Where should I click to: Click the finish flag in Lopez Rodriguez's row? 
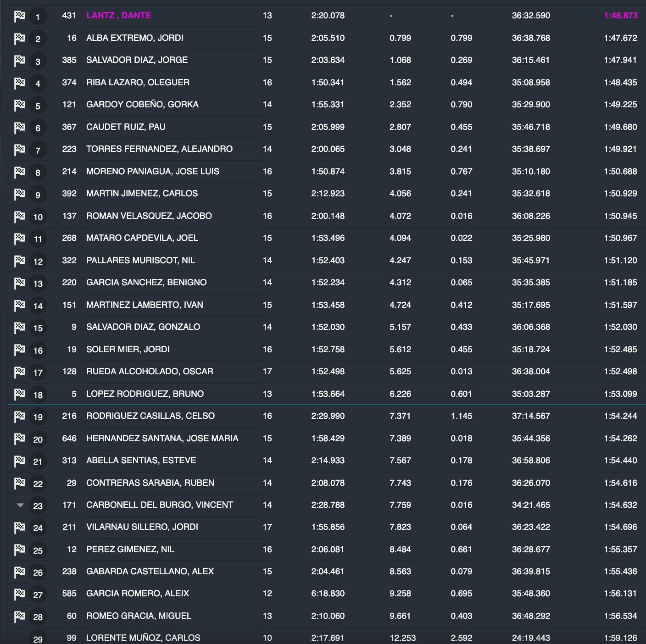19,394
